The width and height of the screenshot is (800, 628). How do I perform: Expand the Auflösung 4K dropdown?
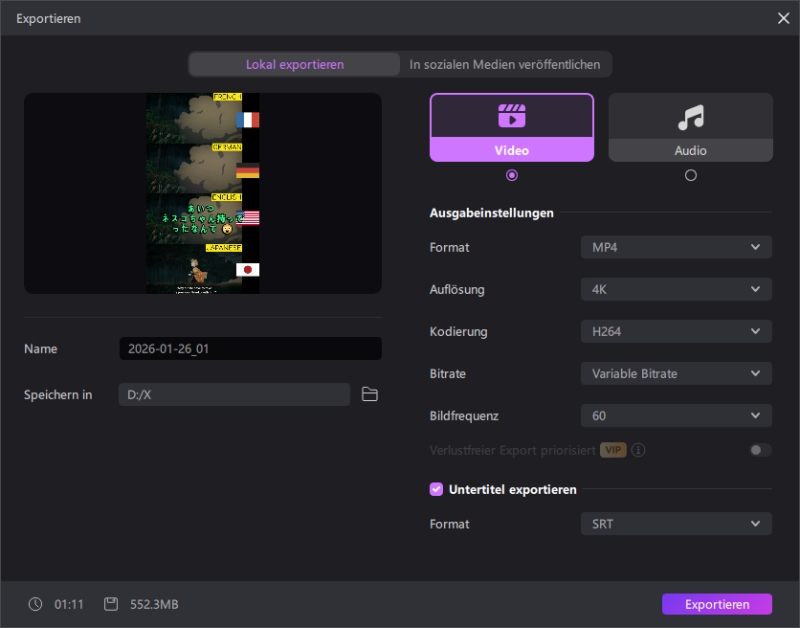point(676,289)
